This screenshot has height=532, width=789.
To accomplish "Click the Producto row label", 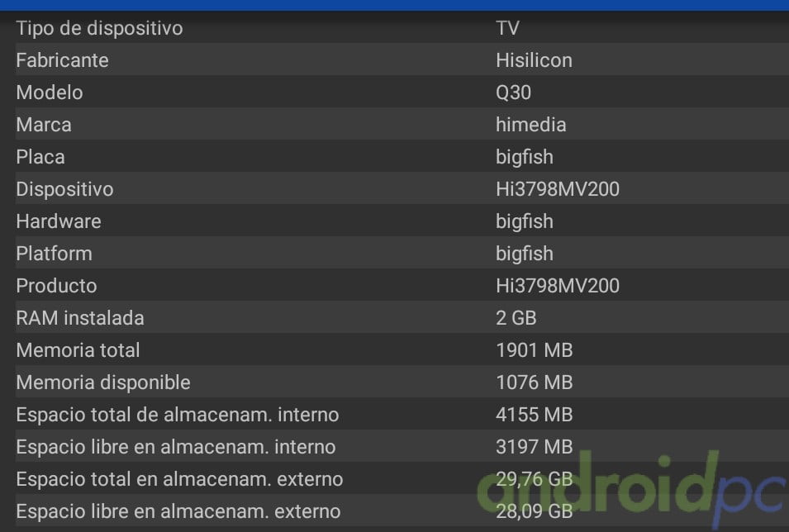I will tap(56, 286).
